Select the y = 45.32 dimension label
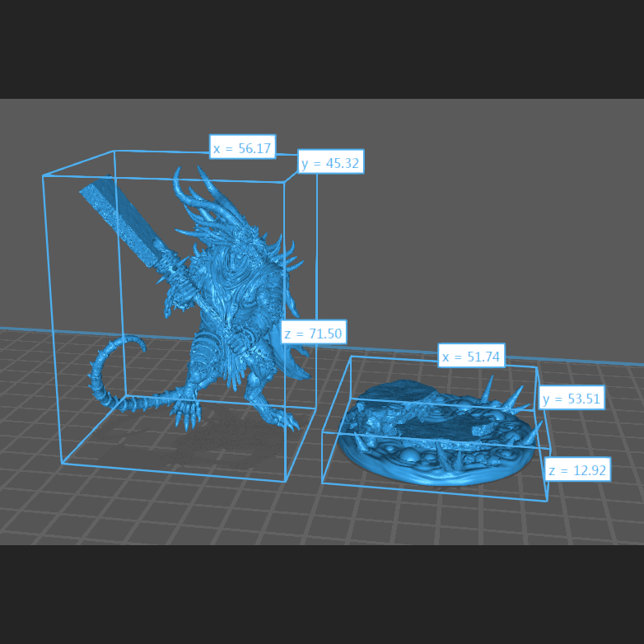Viewport: 644px width, 644px height. pyautogui.click(x=330, y=163)
